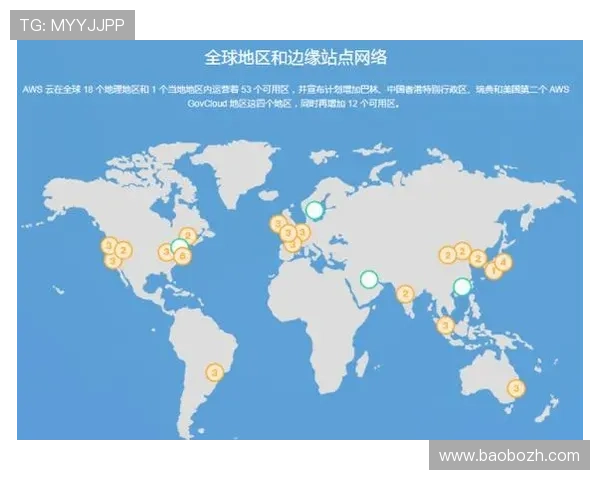
Task: Click the orange "3" marker in Australia
Action: click(516, 388)
